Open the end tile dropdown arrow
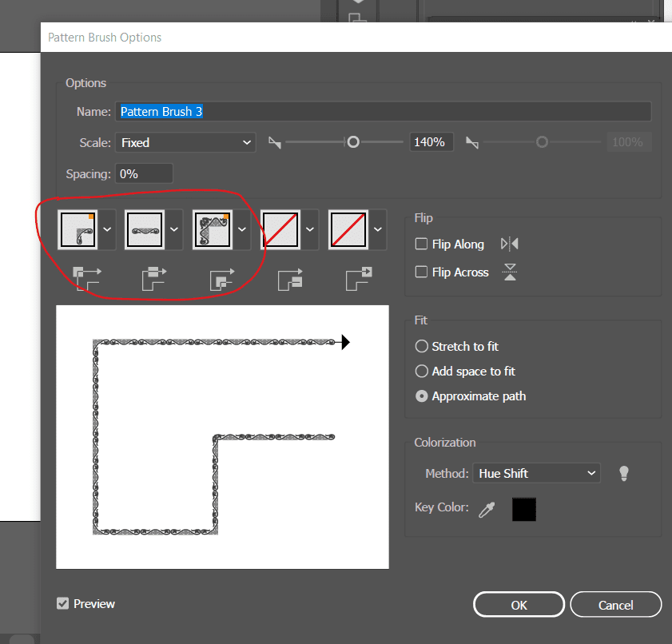This screenshot has width=672, height=644. [x=378, y=229]
